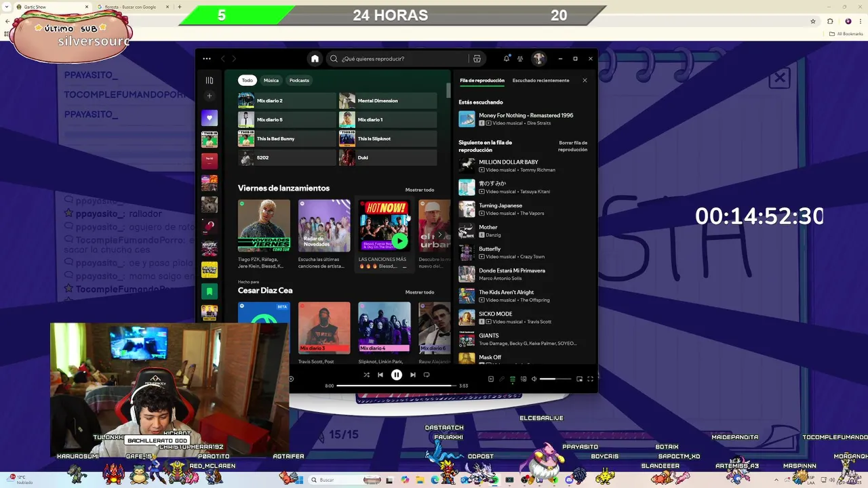Open the Spotify three-dots main menu

[207, 59]
